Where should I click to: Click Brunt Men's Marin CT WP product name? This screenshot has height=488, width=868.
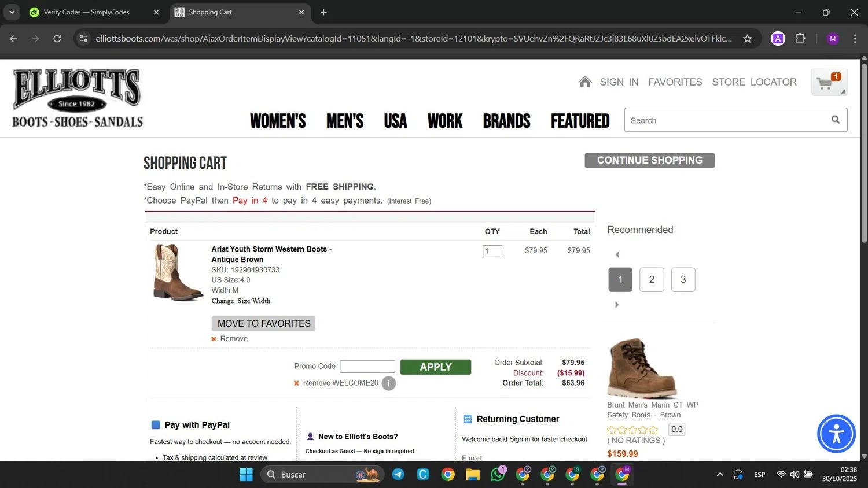click(653, 410)
